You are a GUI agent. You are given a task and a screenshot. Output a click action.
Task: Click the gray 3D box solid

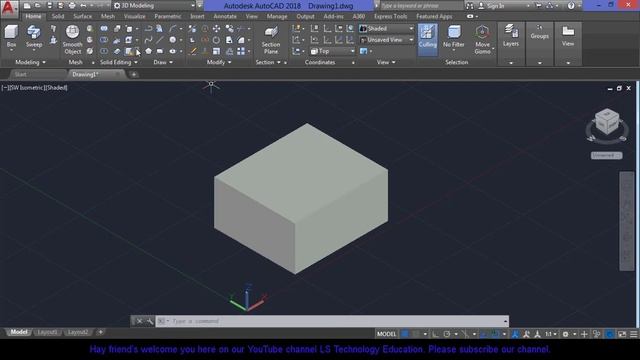pos(301,199)
